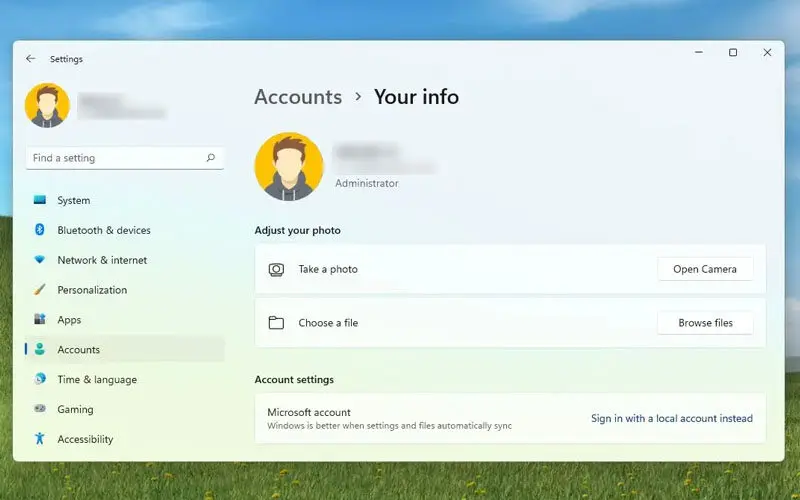Go back using the back arrow
The height and width of the screenshot is (500, 800).
31,59
